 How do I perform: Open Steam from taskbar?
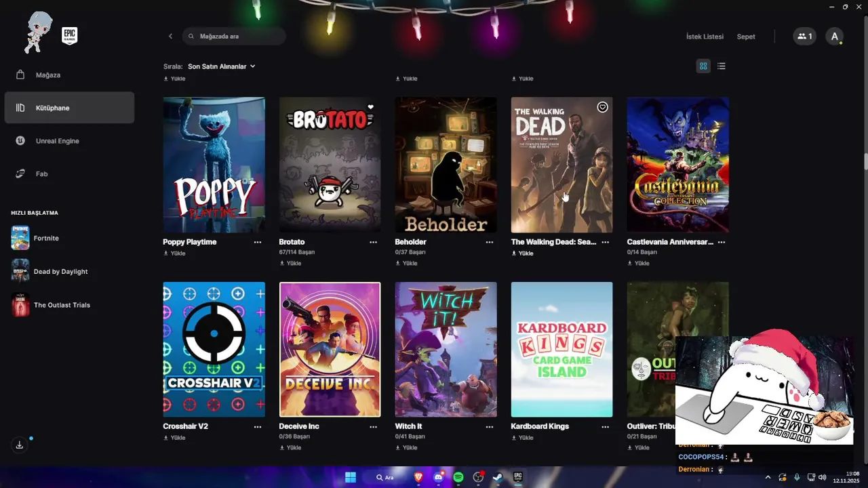498,477
